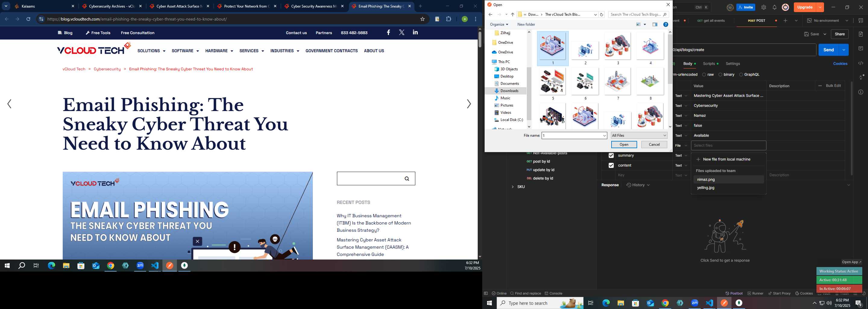Click the Share button in Postman

pos(839,34)
